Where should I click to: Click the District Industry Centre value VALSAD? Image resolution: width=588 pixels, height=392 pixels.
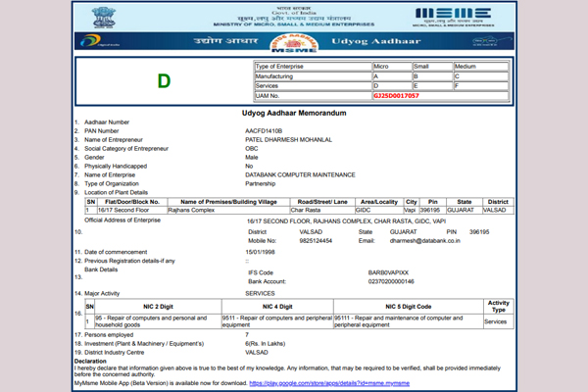(x=257, y=352)
